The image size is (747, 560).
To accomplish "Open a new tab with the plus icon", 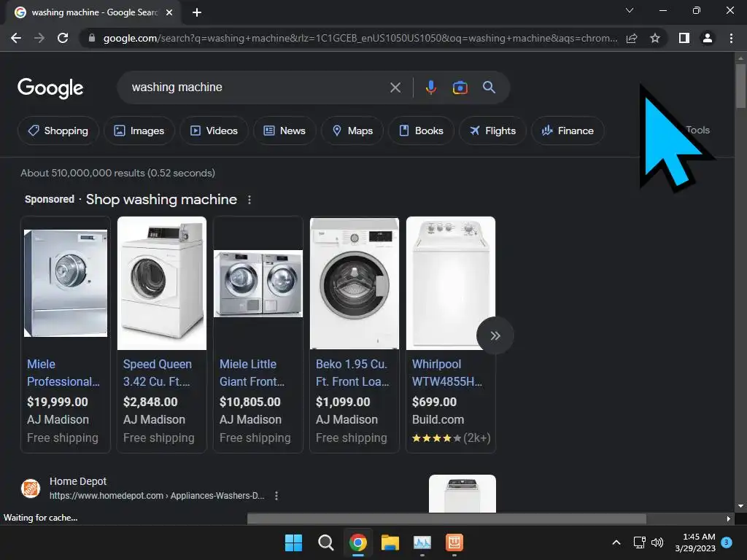I will coord(197,12).
